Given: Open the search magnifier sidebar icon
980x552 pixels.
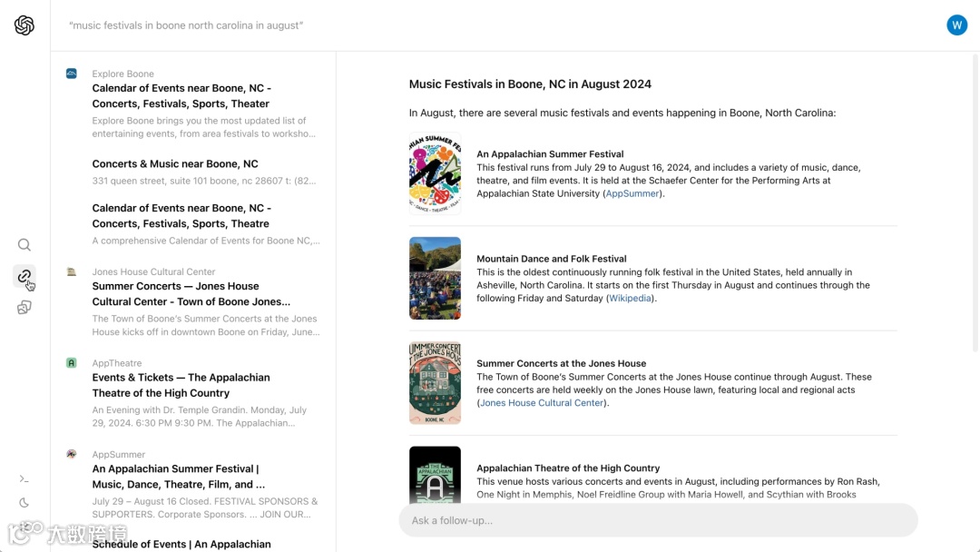Looking at the screenshot, I should pos(24,245).
